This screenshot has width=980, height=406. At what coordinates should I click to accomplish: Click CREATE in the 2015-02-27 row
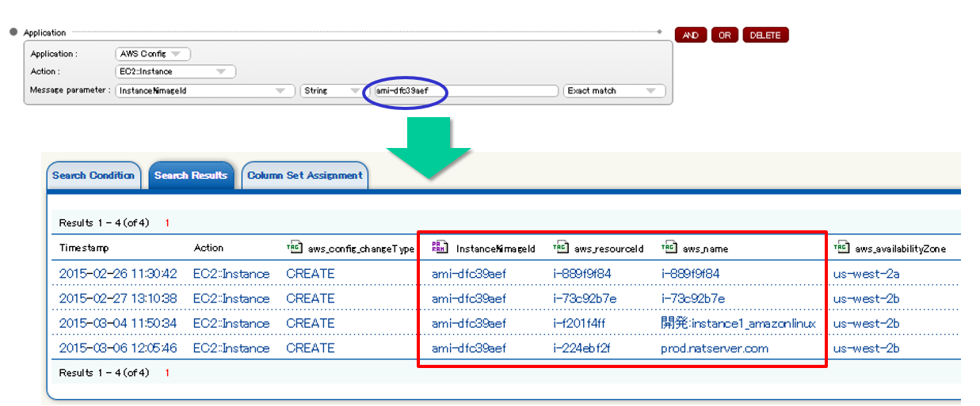pos(311,298)
